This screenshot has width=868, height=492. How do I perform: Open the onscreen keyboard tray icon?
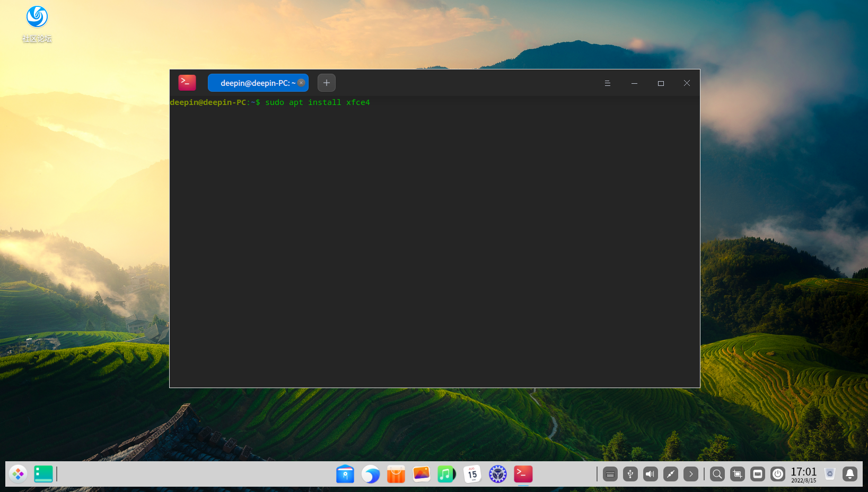point(610,474)
